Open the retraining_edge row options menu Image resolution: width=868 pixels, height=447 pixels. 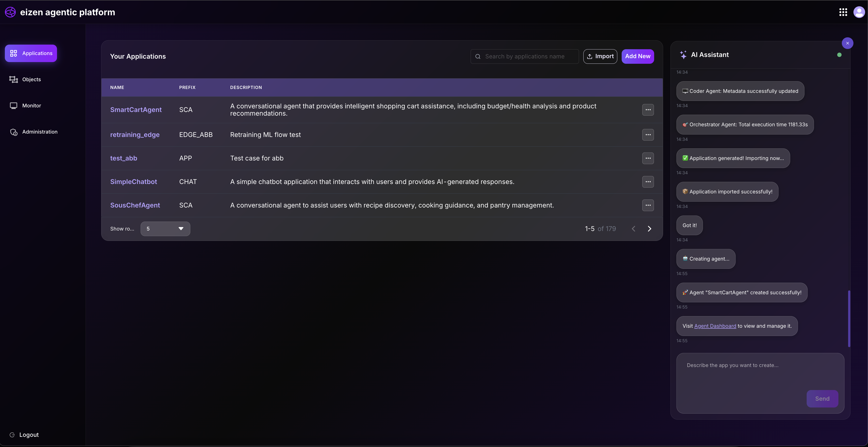[648, 135]
